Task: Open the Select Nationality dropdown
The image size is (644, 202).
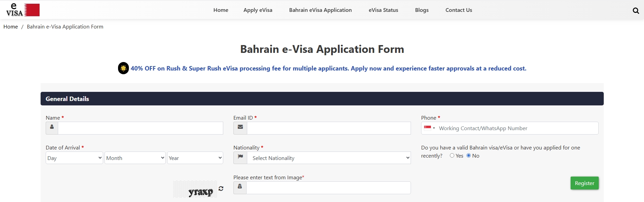Action: (x=329, y=158)
